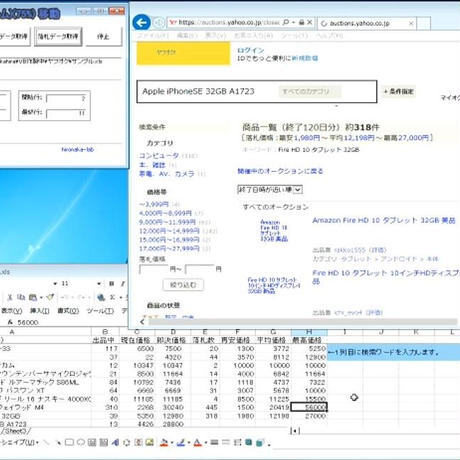
Task: Click the browser horizontal scrollbar
Action: click(302, 322)
